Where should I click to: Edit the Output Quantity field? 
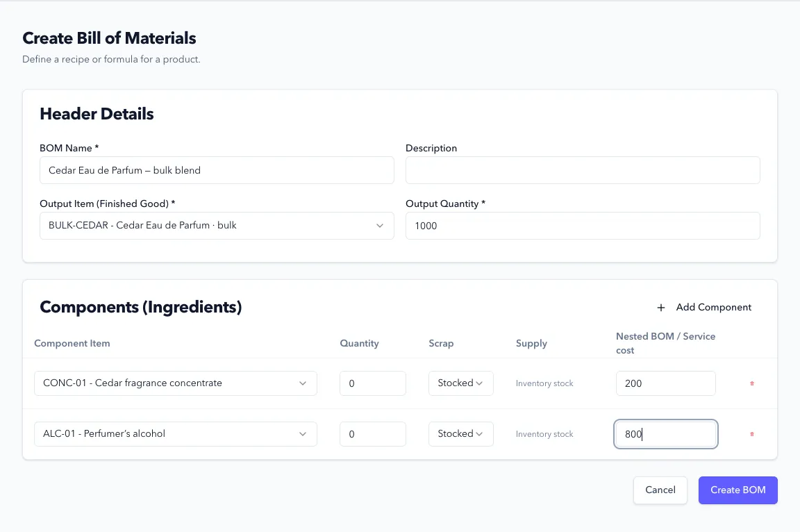[x=583, y=226]
